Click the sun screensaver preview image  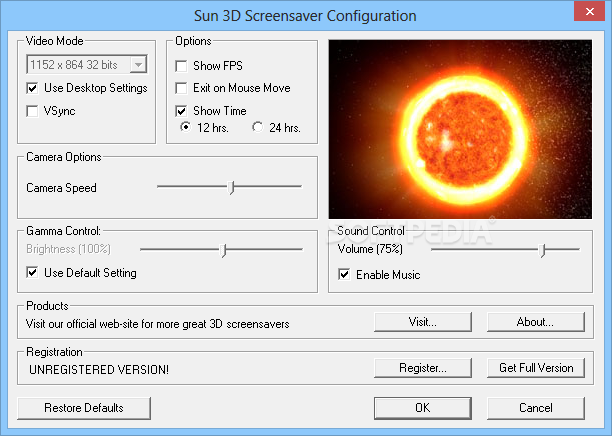[x=460, y=129]
